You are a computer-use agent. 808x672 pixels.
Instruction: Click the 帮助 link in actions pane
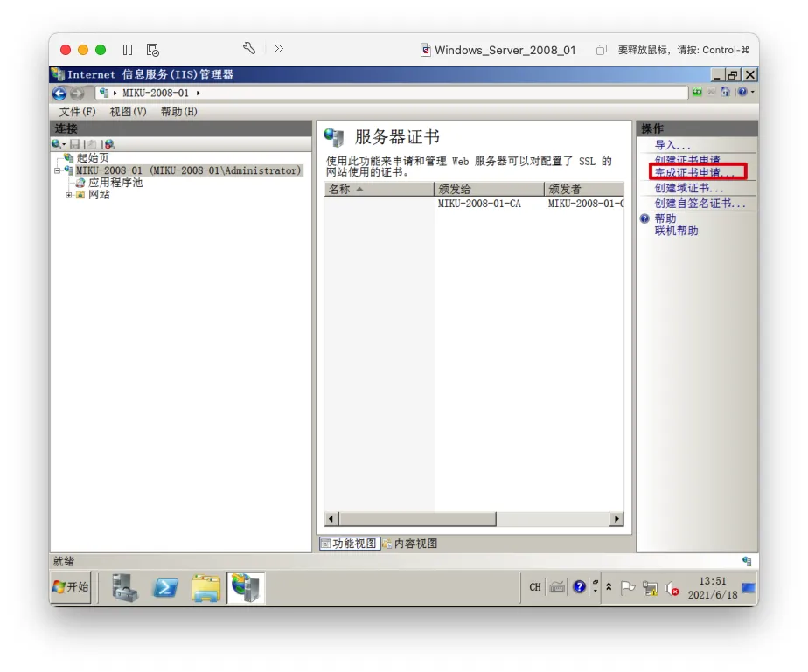(665, 218)
